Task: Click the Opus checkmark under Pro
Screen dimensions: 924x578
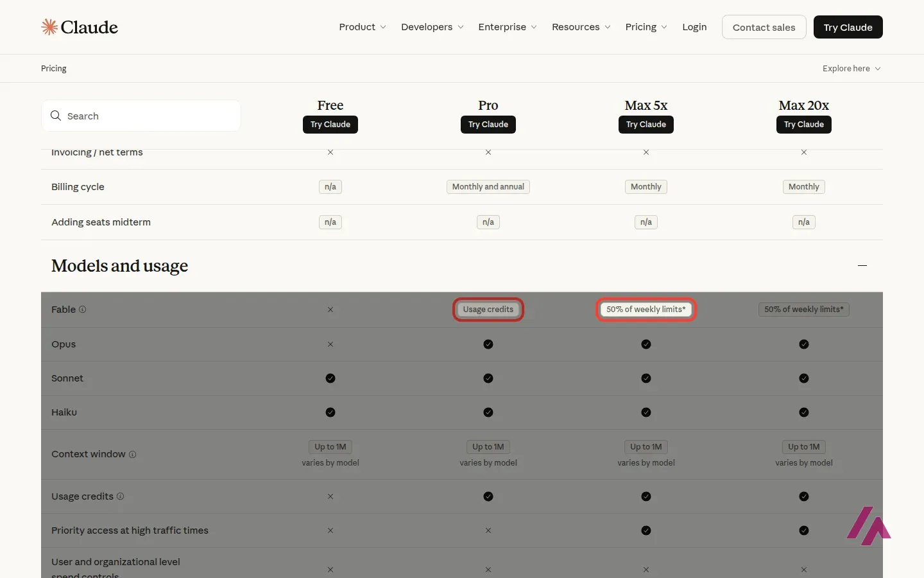Action: tap(488, 344)
